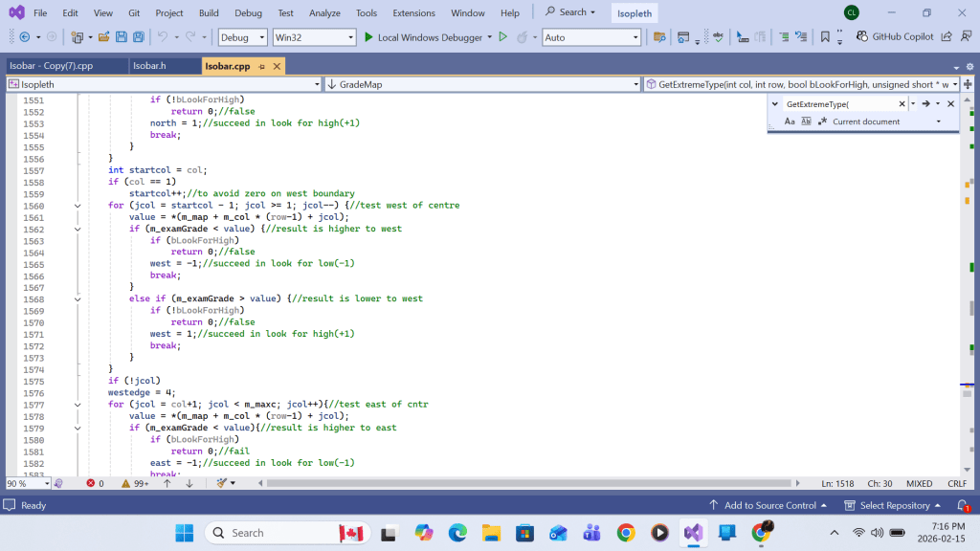Open the Win32 platform dropdown
Viewport: 980px width, 551px height.
tap(313, 37)
